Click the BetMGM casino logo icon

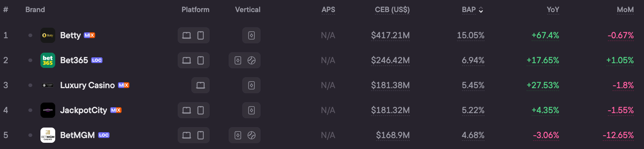click(48, 135)
